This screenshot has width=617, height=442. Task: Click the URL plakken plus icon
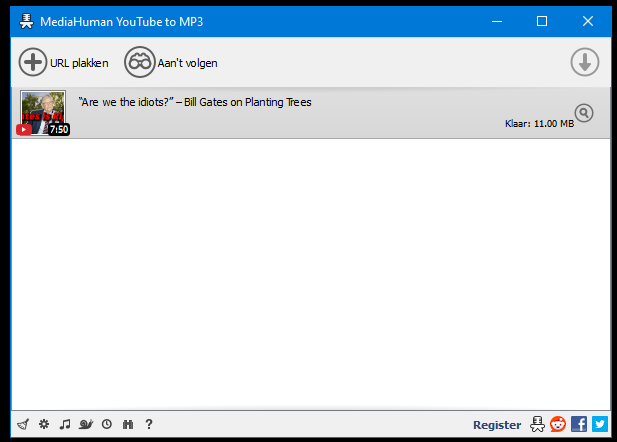point(33,62)
